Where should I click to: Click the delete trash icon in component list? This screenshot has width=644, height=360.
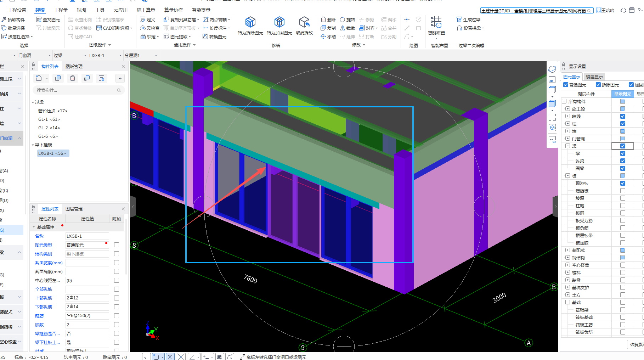coord(73,78)
